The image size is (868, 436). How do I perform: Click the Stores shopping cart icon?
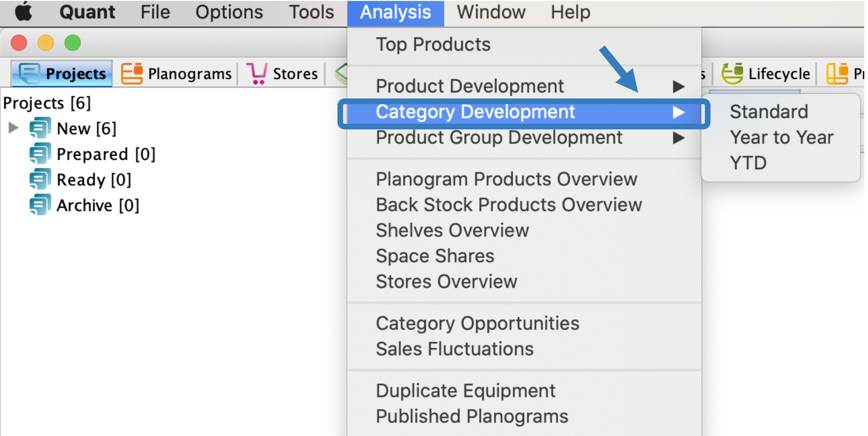click(x=257, y=74)
